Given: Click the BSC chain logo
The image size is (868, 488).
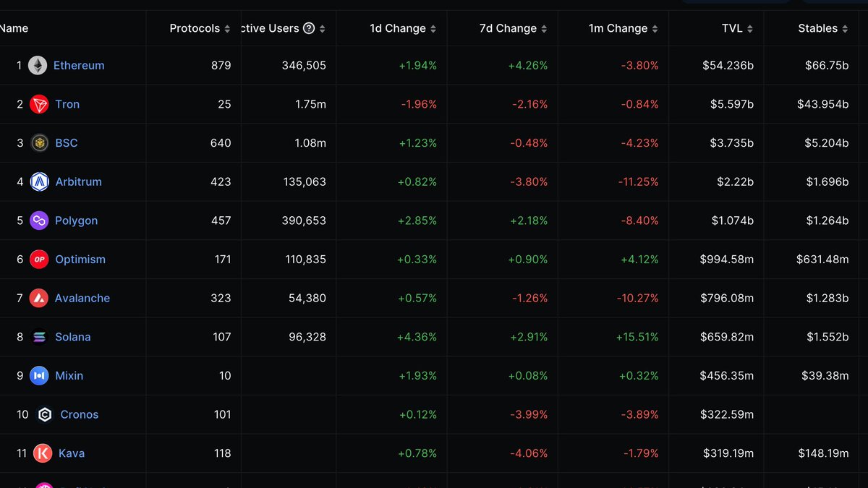Looking at the screenshot, I should 38,142.
